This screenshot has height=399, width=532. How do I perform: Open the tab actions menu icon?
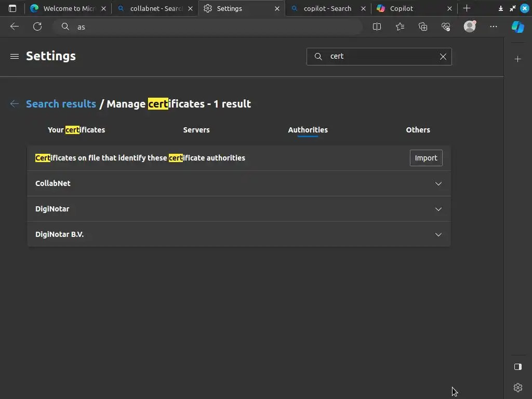click(x=12, y=8)
